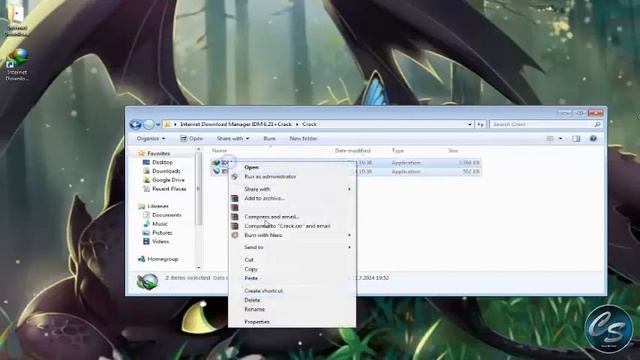The width and height of the screenshot is (640, 360).
Task: Select Downloads in Favorites
Action: 166,171
